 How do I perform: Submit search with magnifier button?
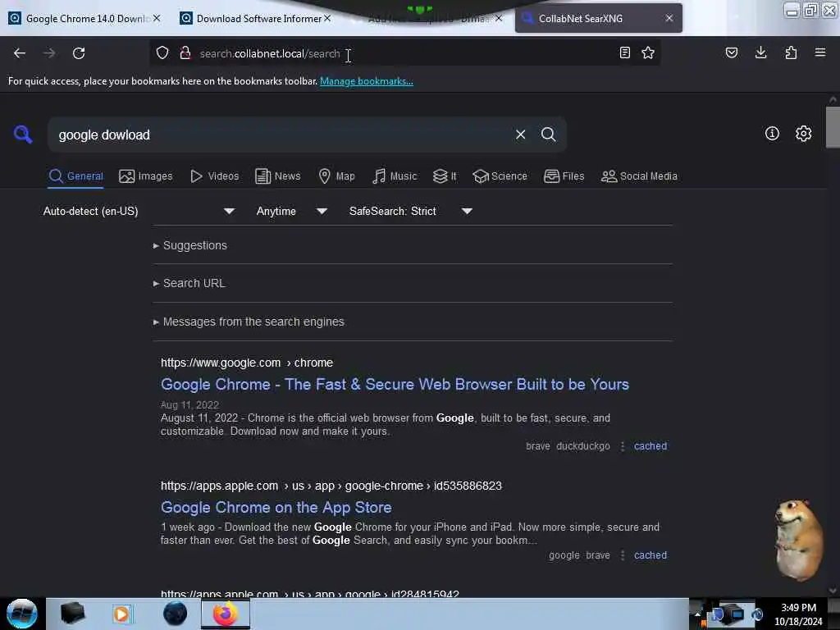click(x=548, y=135)
